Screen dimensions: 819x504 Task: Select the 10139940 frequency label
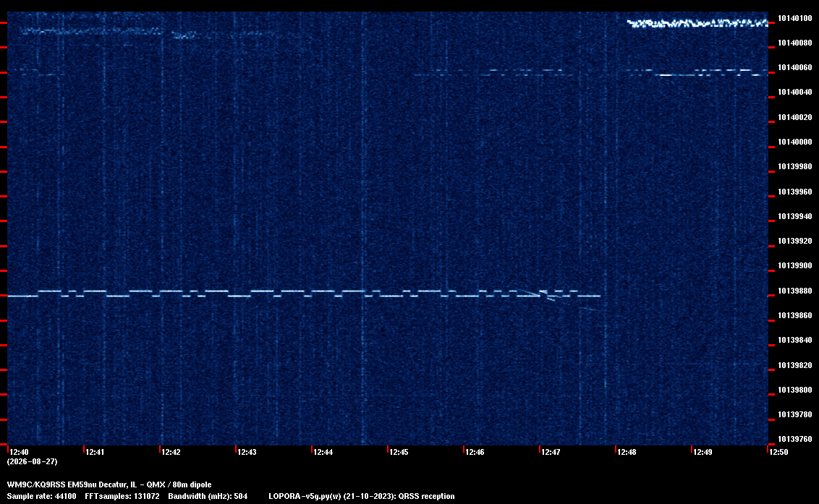point(795,216)
